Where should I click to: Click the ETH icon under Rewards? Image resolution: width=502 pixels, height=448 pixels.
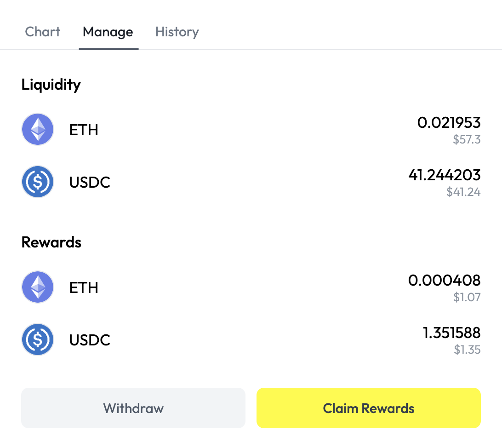tap(38, 287)
